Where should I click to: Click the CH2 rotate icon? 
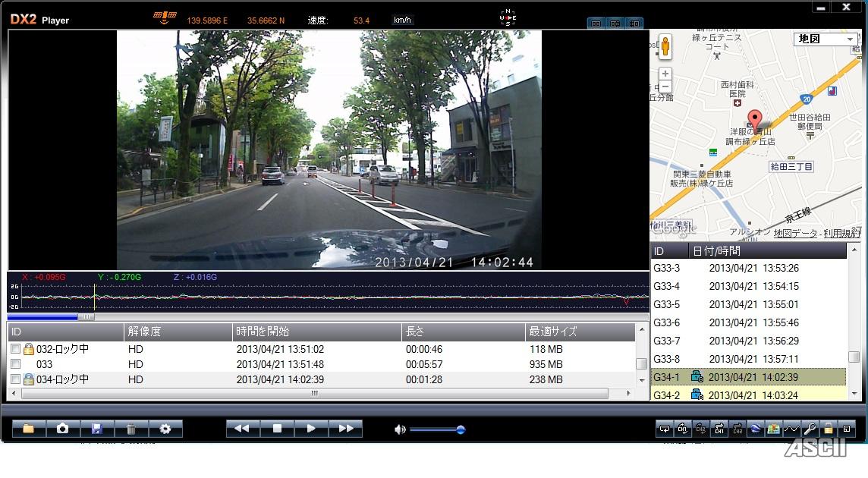coord(701,429)
